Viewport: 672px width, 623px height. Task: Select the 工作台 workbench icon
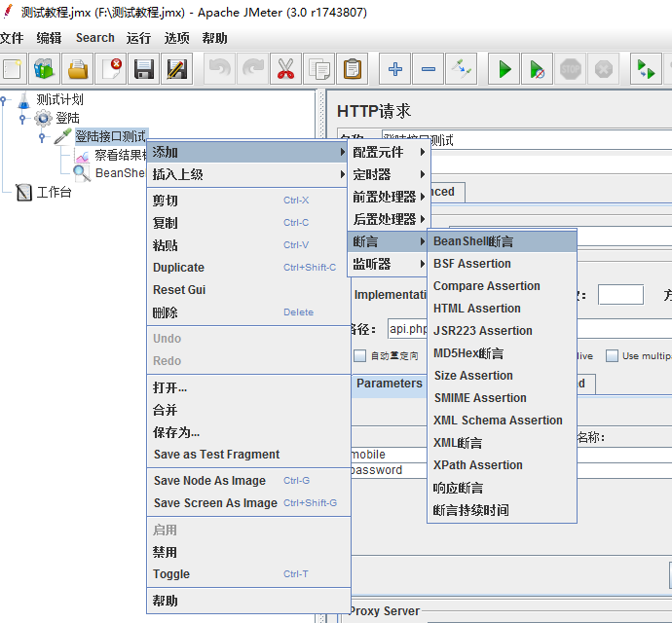click(23, 193)
